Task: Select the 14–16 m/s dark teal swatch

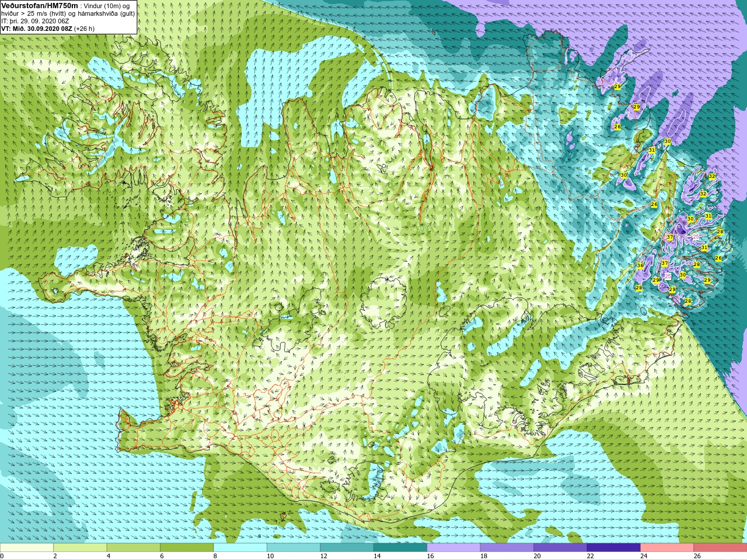Action: [400, 548]
